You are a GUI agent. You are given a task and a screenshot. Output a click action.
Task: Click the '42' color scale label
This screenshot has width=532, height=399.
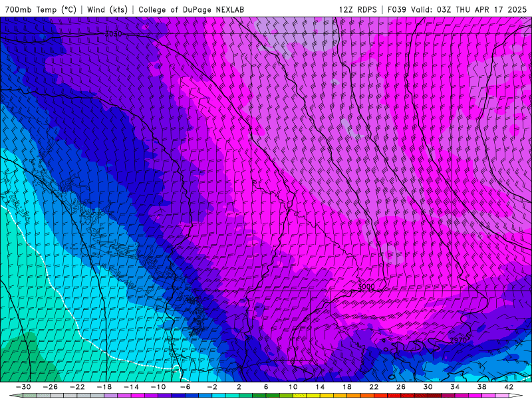(x=509, y=387)
